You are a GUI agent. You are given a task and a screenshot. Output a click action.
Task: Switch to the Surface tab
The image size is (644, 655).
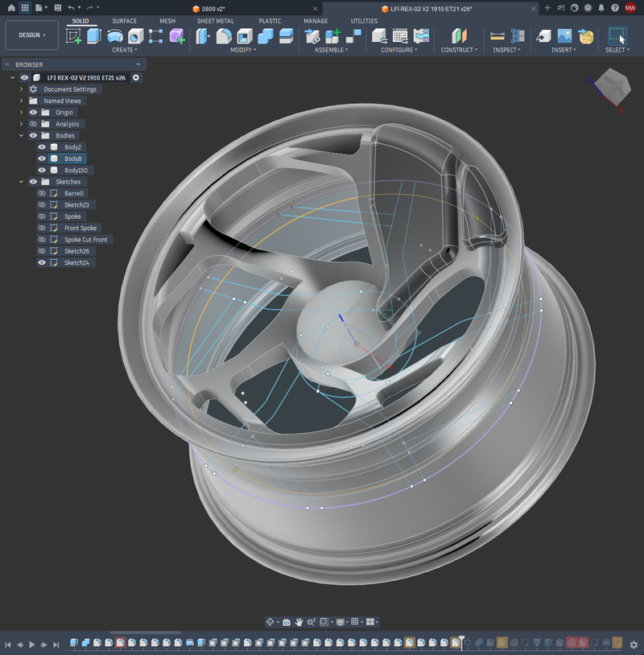(124, 21)
